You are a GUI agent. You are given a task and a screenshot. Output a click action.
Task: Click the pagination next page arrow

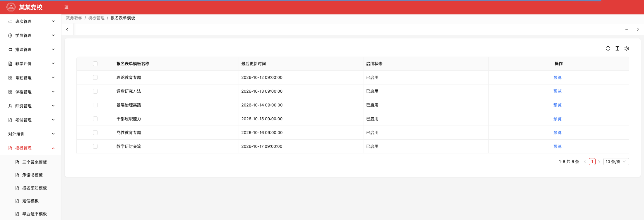pyautogui.click(x=599, y=162)
